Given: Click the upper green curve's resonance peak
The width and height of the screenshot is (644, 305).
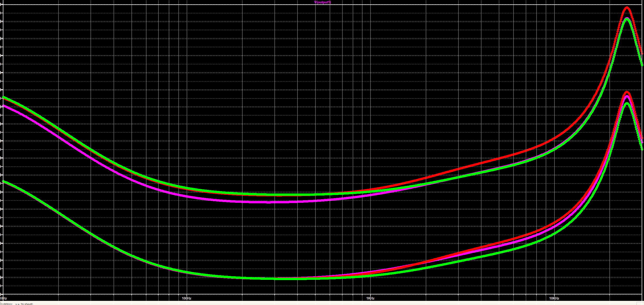Looking at the screenshot, I should tap(627, 19).
